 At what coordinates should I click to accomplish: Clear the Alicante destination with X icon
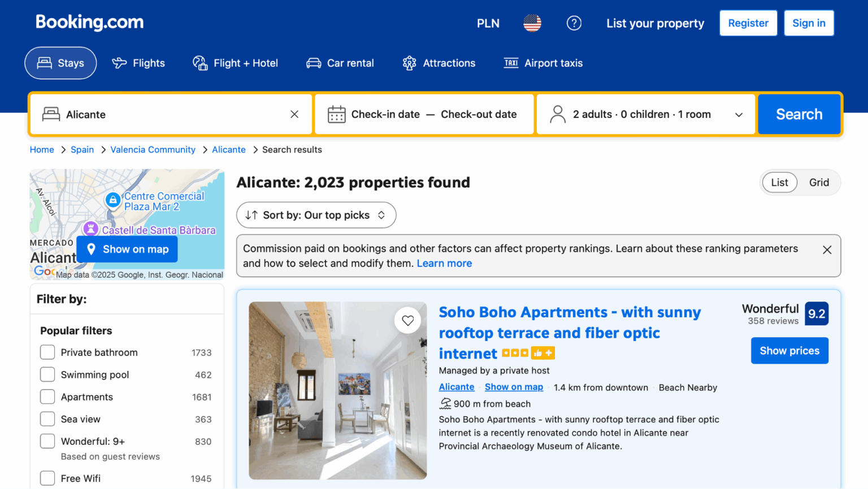294,115
